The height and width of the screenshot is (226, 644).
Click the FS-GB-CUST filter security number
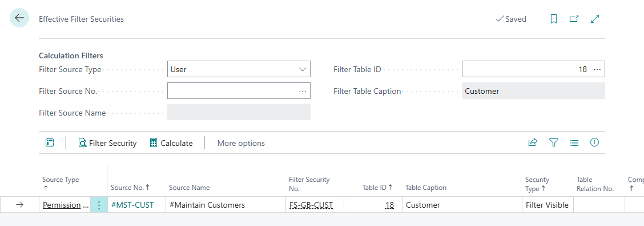311,205
